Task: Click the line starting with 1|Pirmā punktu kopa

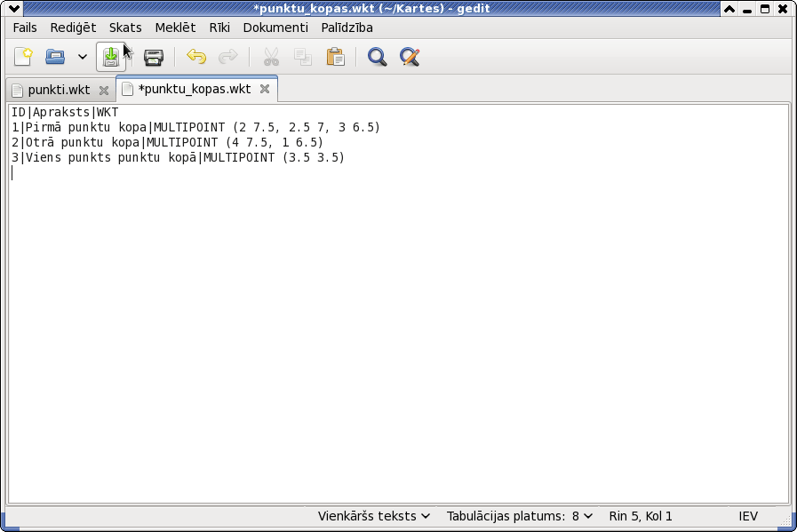Action: (x=195, y=128)
